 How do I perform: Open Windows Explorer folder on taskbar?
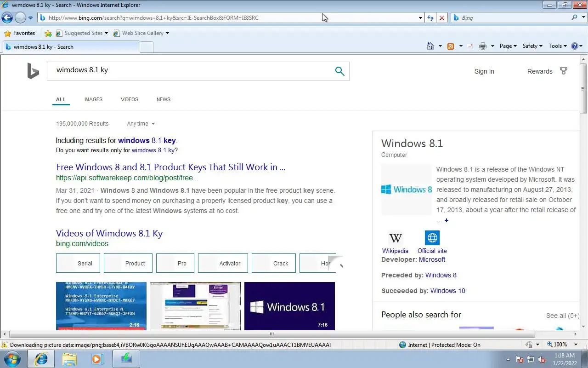pos(69,359)
